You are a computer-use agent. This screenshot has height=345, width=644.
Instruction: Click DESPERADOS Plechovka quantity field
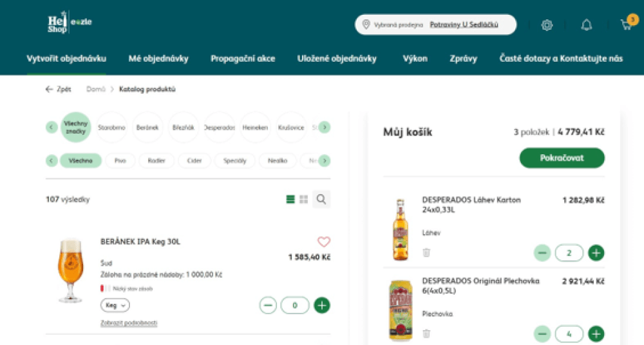coord(569,334)
